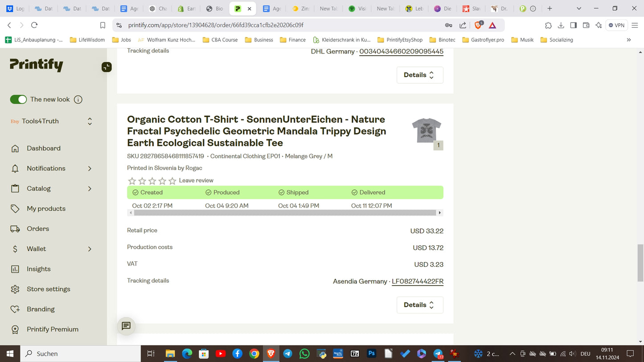
Task: Open the info icon beside The new look
Action: point(78,100)
